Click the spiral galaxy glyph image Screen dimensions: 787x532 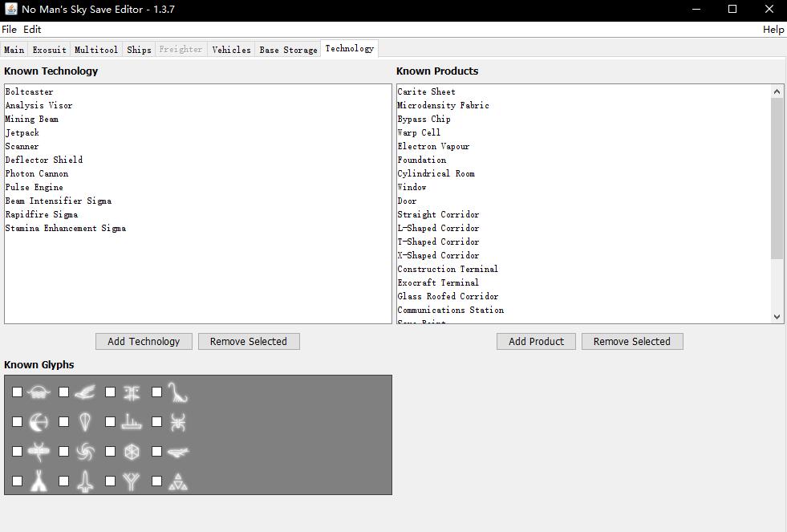pyautogui.click(x=85, y=452)
